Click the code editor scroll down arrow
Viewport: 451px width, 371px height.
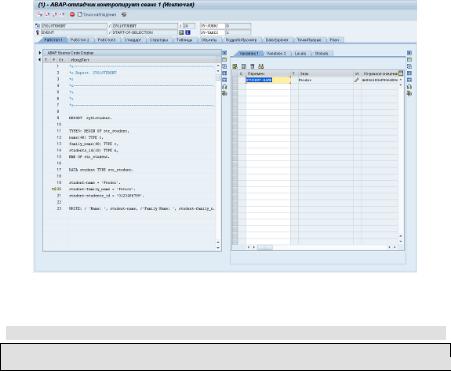pos(218,248)
